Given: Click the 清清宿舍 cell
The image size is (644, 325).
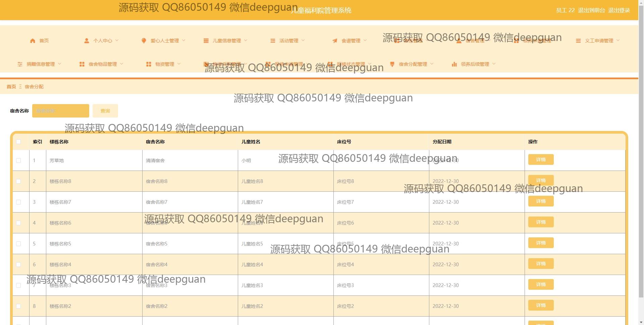Looking at the screenshot, I should point(155,160).
